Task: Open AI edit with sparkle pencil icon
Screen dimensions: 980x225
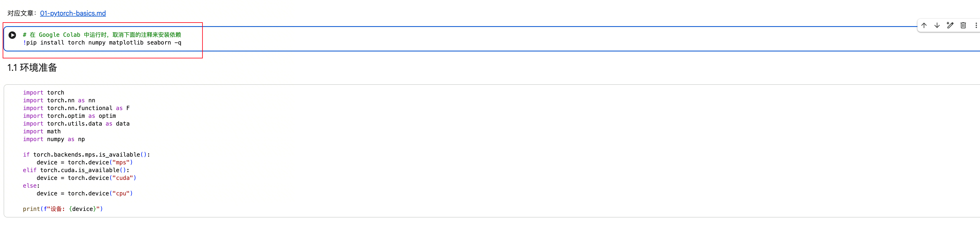Action: (950, 26)
